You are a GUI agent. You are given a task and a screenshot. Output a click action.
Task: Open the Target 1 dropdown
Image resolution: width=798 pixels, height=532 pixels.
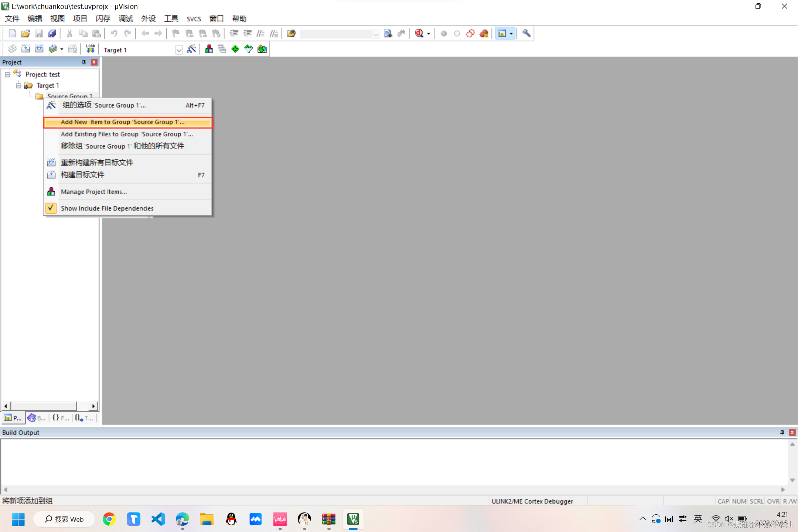tap(179, 50)
